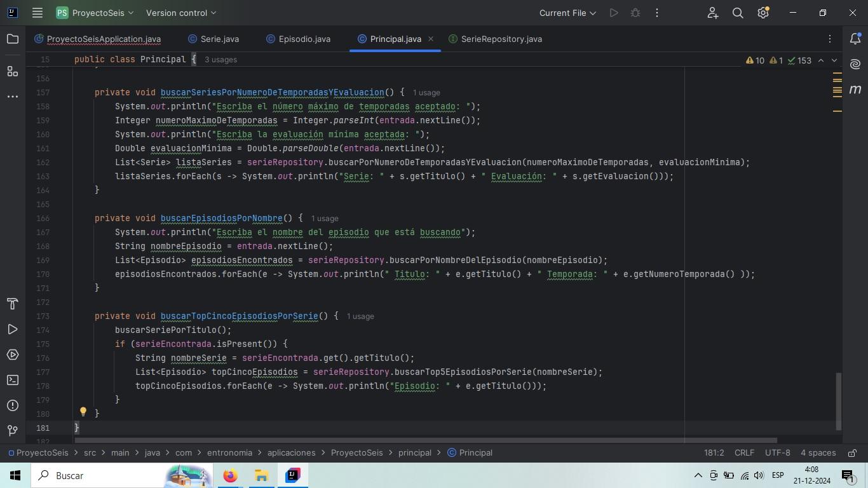Toggle read-only lock icon in status bar
The width and height of the screenshot is (868, 488).
click(x=852, y=453)
